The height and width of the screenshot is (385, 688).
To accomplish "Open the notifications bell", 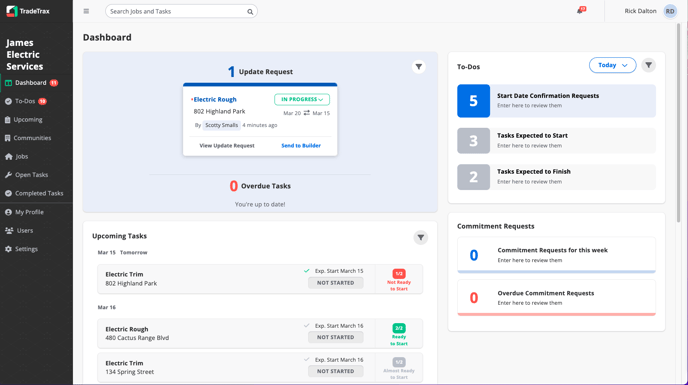I will [580, 11].
